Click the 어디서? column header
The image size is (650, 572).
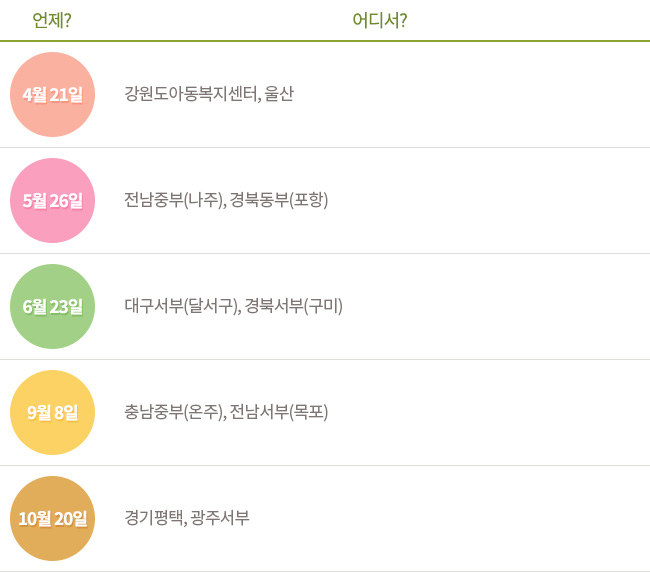pos(379,20)
